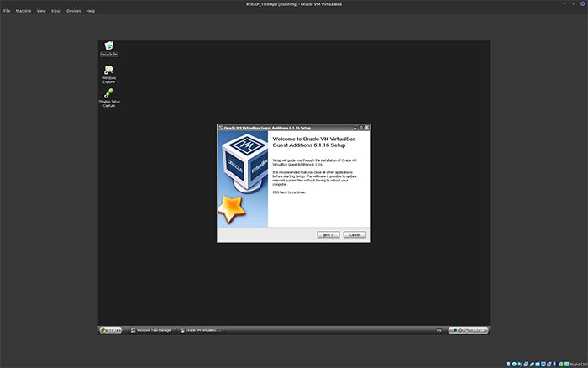This screenshot has height=368, width=588.
Task: Open the Recycle Bin desktop icon
Action: pyautogui.click(x=109, y=49)
